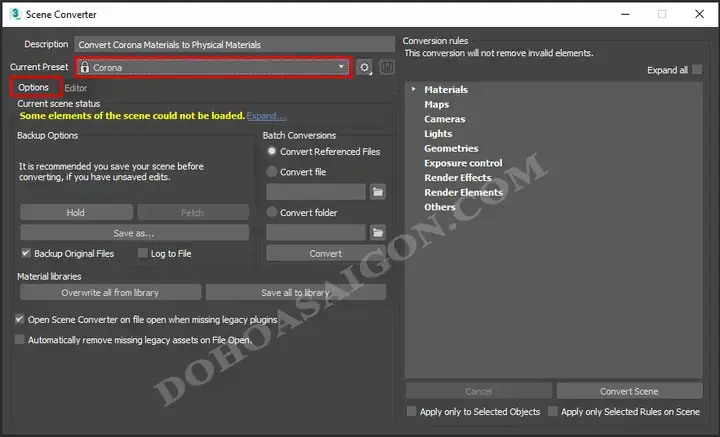Open preset settings gear icon
The height and width of the screenshot is (437, 720).
click(364, 67)
